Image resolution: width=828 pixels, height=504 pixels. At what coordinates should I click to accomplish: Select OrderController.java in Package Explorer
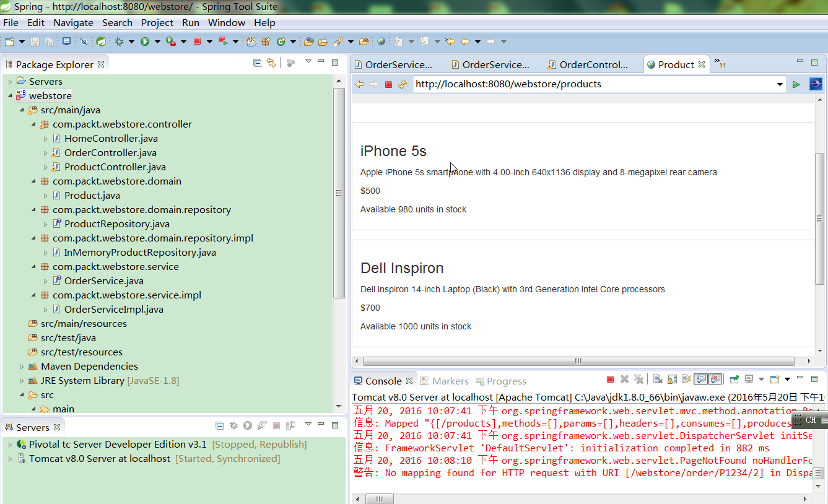[110, 152]
